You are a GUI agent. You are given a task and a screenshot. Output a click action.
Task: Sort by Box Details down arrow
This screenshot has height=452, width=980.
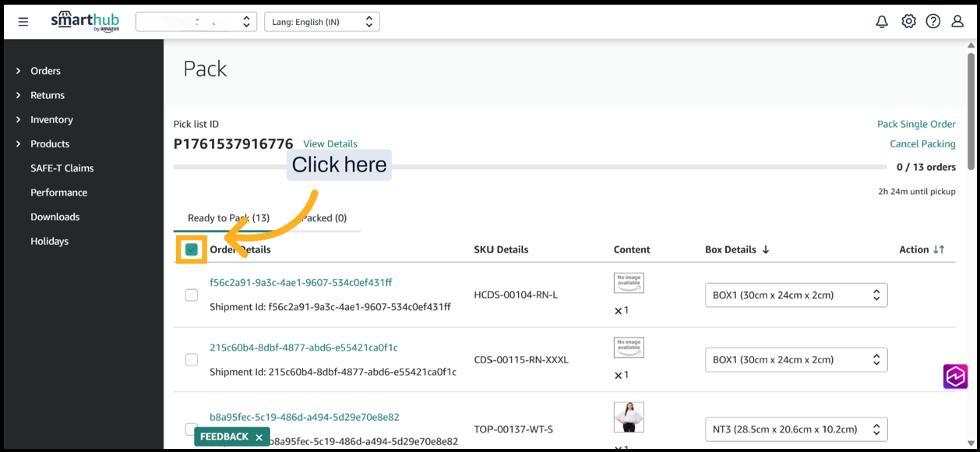pos(766,249)
